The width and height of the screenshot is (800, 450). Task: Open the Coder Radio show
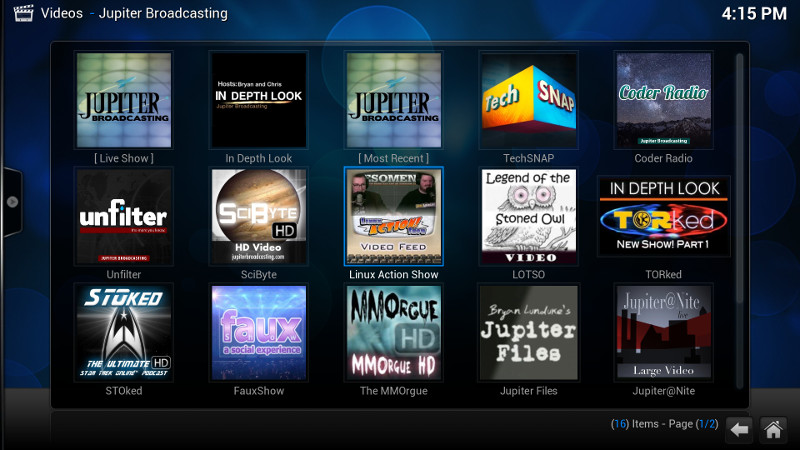point(663,100)
